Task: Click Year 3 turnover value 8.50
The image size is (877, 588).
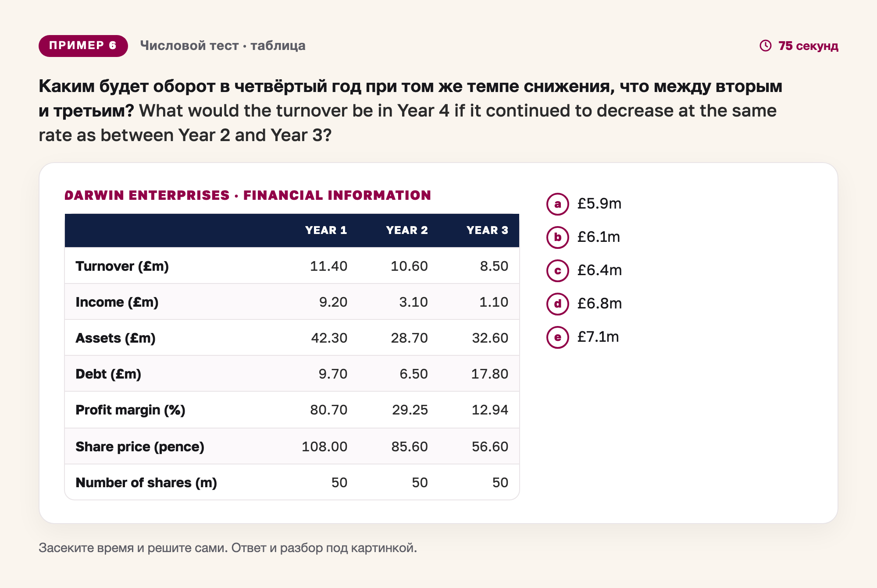Action: [x=494, y=266]
